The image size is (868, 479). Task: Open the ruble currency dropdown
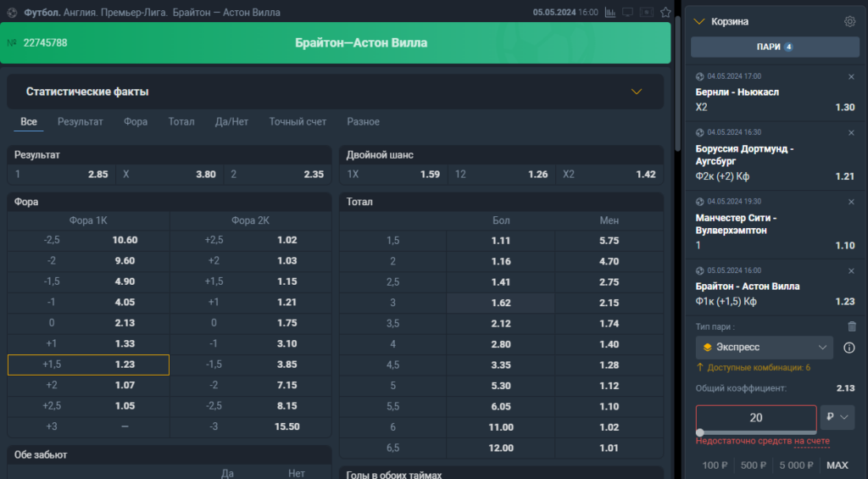pos(837,417)
